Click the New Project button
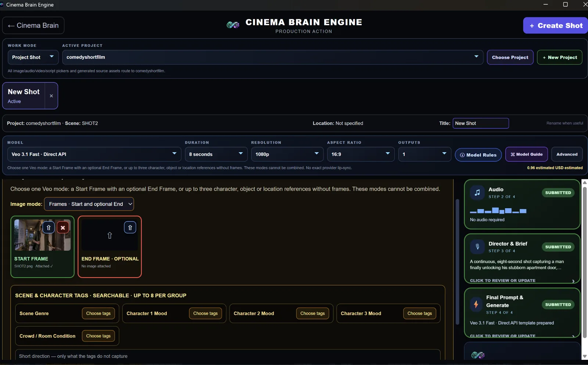Screen dimensions: 588x365 click(560, 57)
